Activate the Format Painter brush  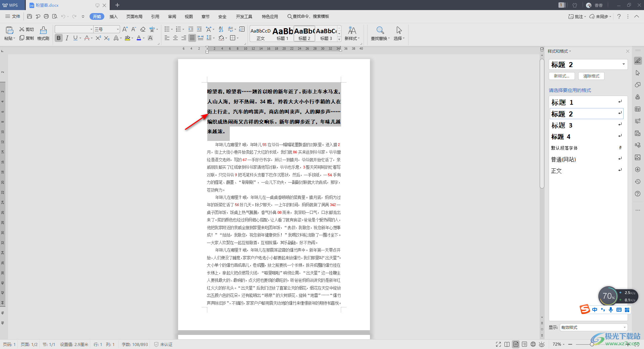[x=43, y=34]
